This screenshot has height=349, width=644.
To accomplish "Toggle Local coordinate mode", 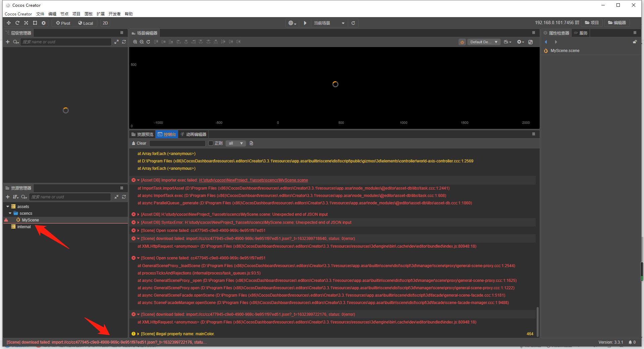I will (x=86, y=23).
